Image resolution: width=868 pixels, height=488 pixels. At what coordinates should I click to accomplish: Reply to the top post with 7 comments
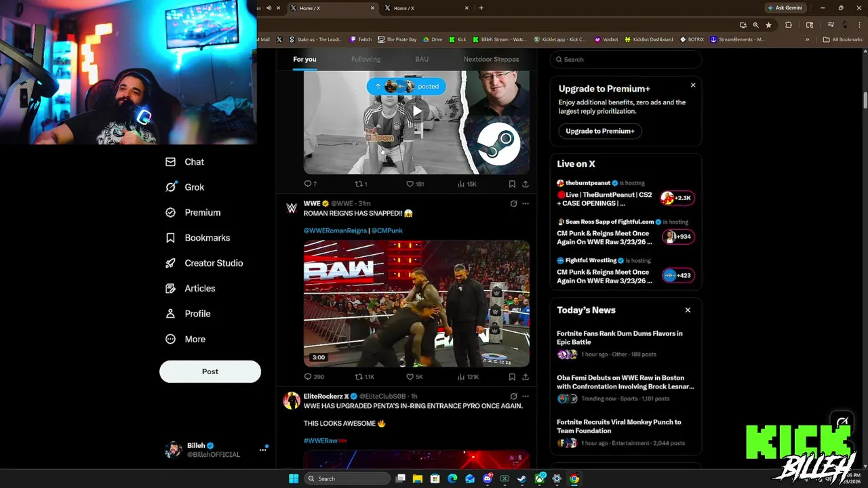[311, 184]
